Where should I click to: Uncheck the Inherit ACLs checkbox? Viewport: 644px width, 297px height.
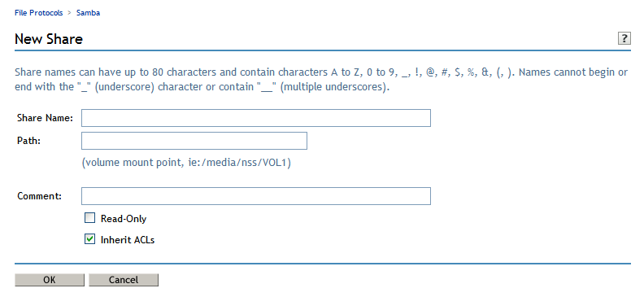pos(89,238)
